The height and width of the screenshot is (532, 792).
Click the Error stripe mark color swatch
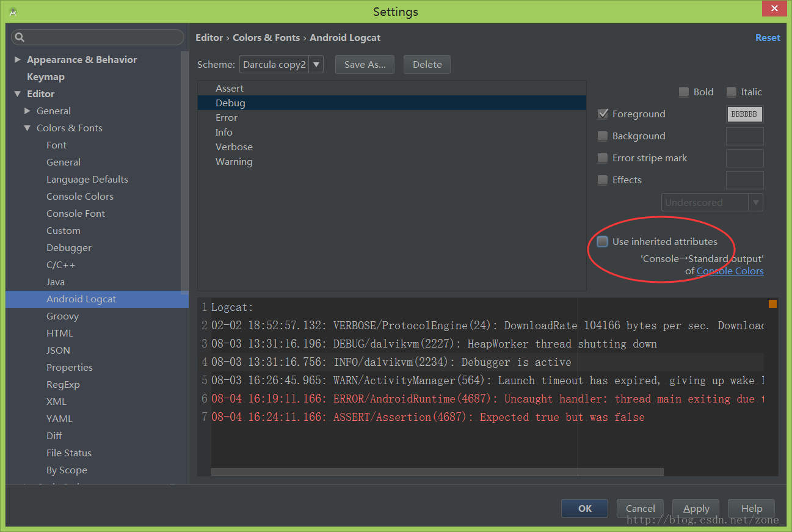click(744, 158)
